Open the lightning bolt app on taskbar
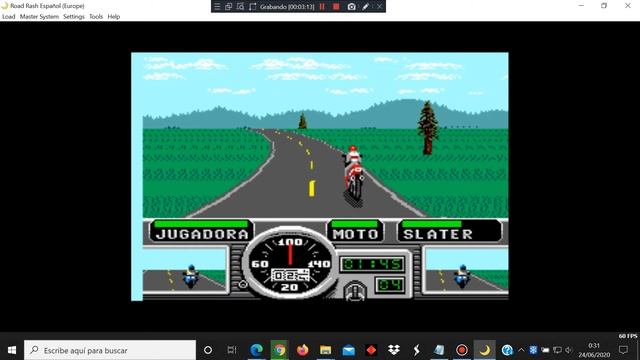 coord(416,350)
